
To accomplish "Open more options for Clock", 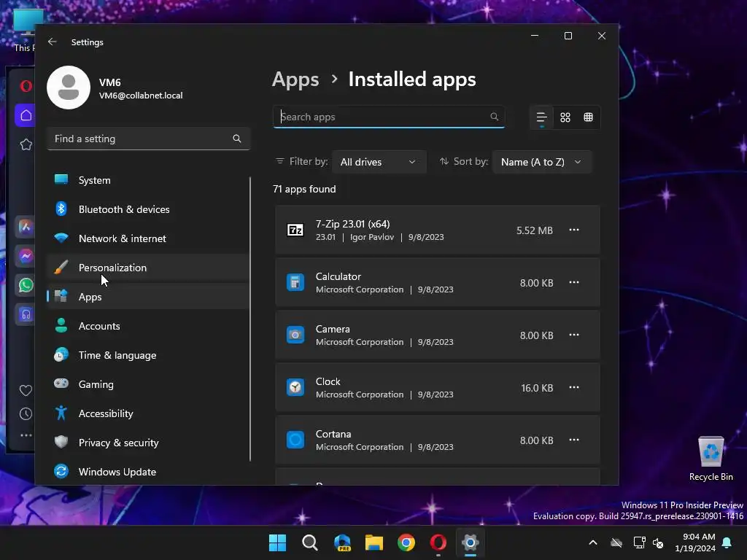I will (x=574, y=387).
